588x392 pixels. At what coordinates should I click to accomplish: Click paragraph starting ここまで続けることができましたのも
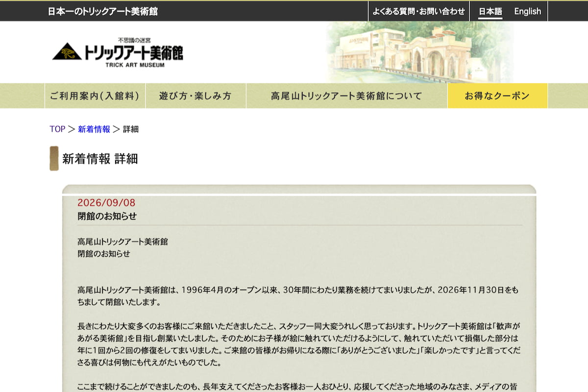pyautogui.click(x=298, y=387)
